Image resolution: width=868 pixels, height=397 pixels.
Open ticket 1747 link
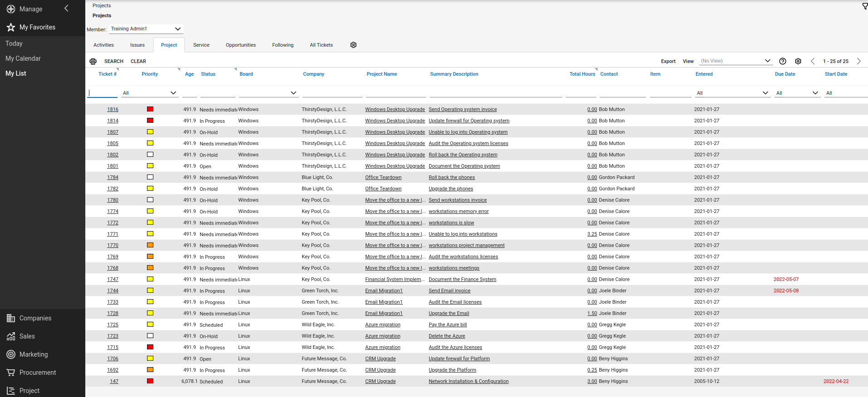pyautogui.click(x=113, y=279)
